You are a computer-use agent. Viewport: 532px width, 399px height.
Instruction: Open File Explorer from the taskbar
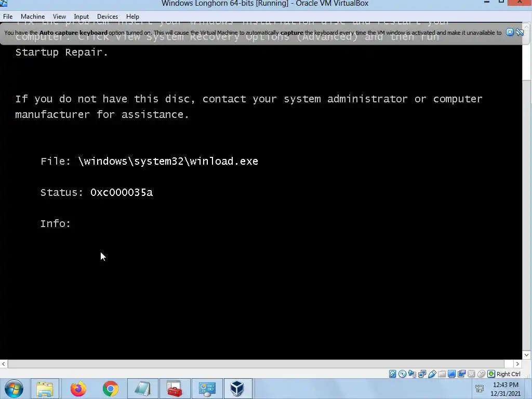pos(45,389)
